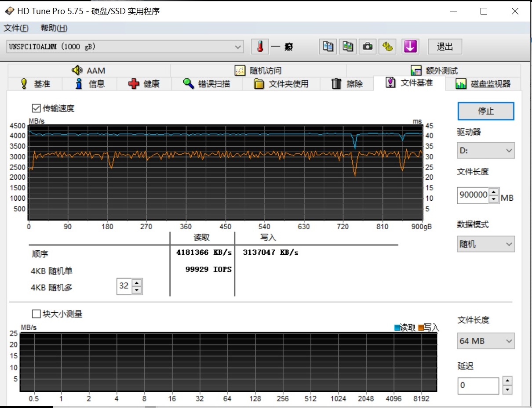This screenshot has width=532, height=408.
Task: Click the 延迟 delay input field
Action: tap(478, 386)
